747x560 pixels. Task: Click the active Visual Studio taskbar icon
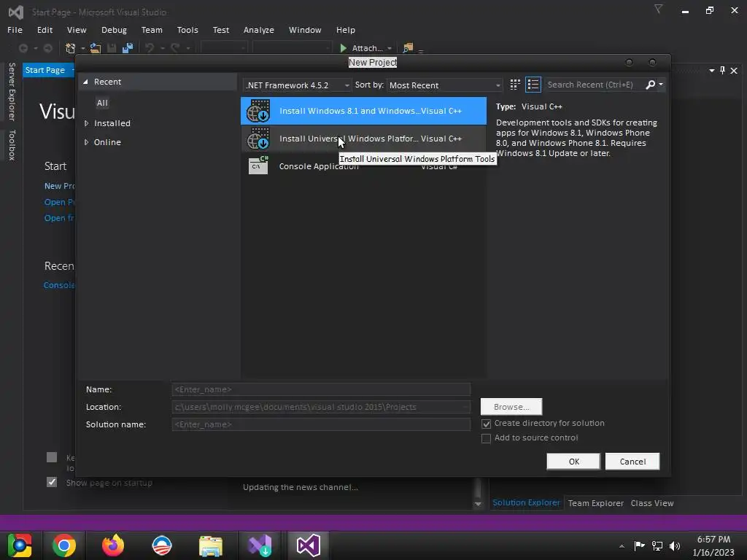(x=309, y=545)
